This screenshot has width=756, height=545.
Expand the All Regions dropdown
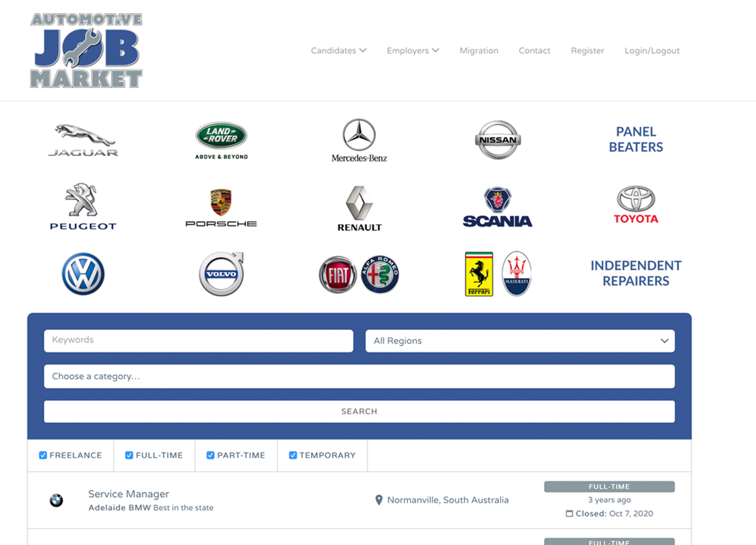(x=520, y=341)
